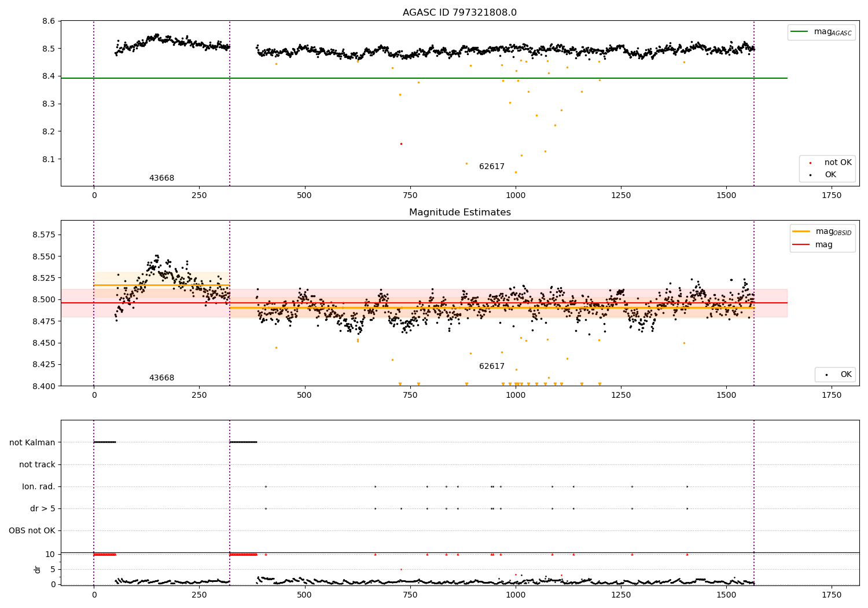868x608 pixels.
Task: Click the '1750' x-axis tick of the dr plot
Action: 832,595
